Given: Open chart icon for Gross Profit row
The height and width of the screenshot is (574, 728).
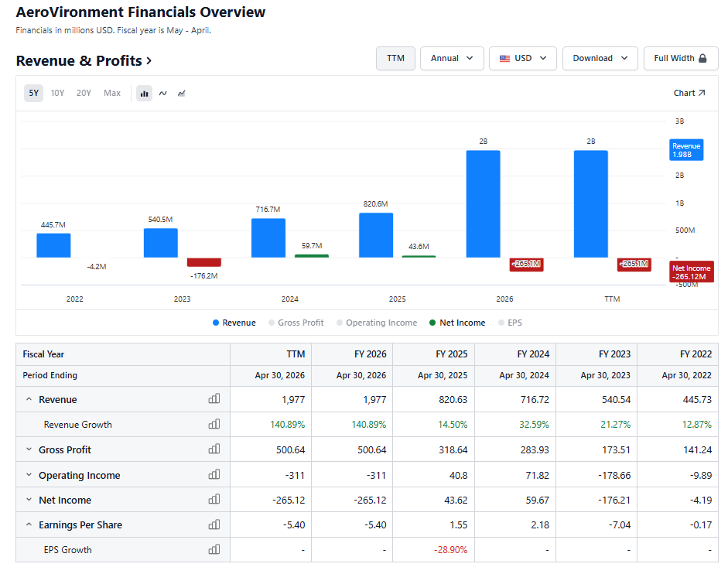Looking at the screenshot, I should pyautogui.click(x=214, y=449).
